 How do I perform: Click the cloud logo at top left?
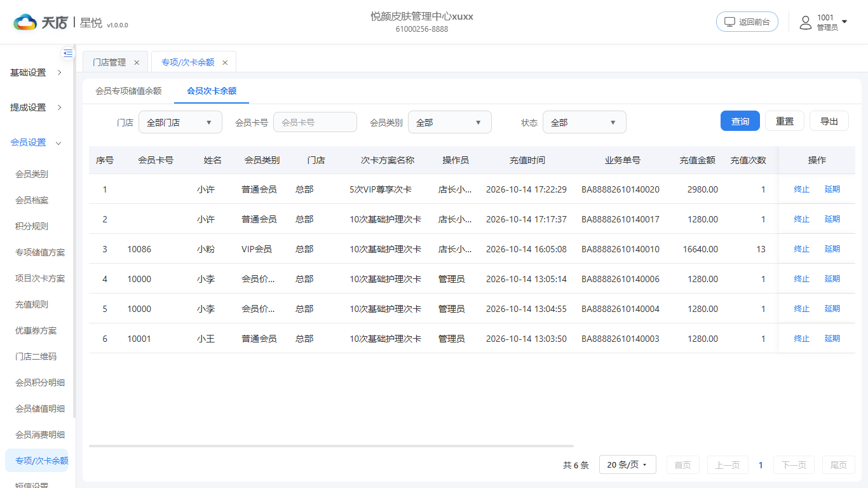coord(25,22)
